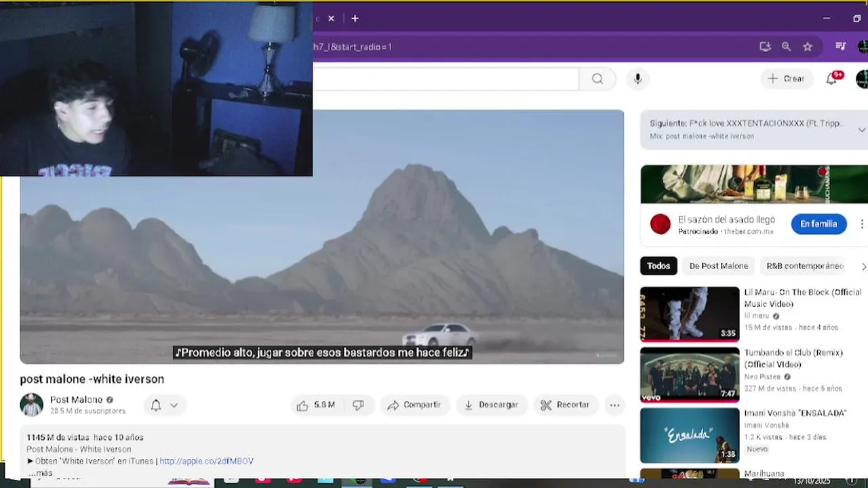Start voice search with the microphone icon
This screenshot has height=488, width=868.
[637, 79]
